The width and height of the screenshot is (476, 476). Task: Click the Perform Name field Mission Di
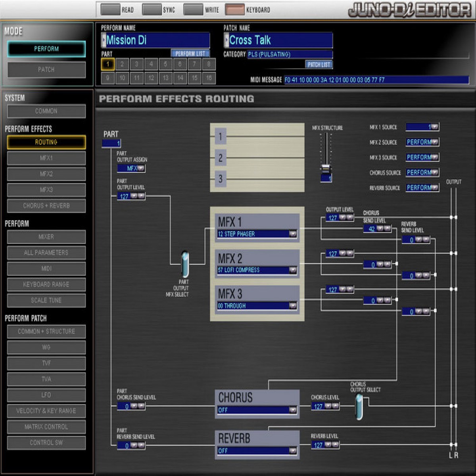pyautogui.click(x=157, y=40)
